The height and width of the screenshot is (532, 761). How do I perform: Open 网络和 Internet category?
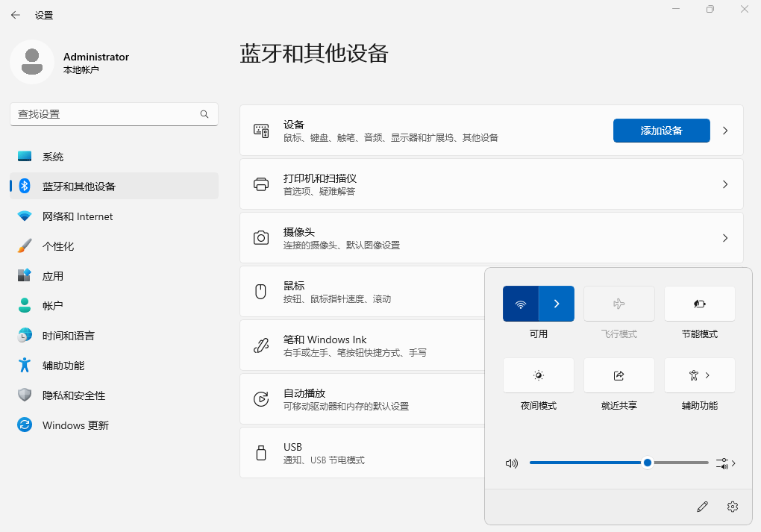tap(114, 216)
